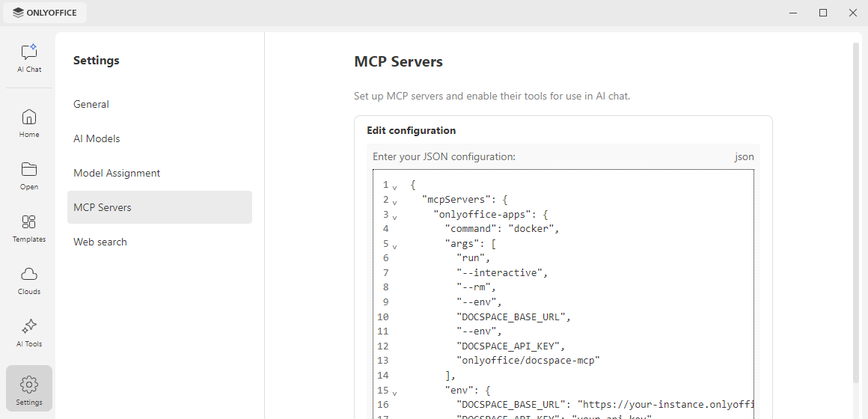Open the Web search settings section
Image resolution: width=868 pixels, height=419 pixels.
159,242
